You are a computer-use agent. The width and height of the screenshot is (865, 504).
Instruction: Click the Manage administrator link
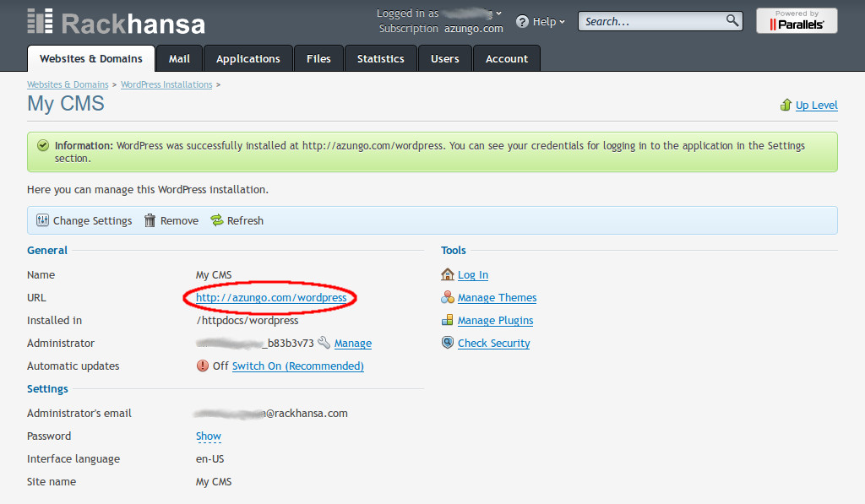click(x=353, y=343)
